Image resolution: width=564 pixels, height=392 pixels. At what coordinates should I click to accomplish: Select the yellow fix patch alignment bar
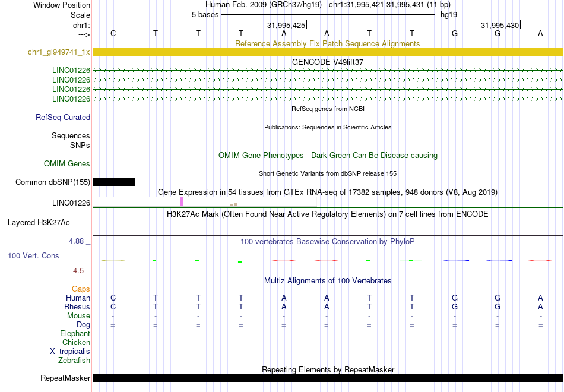(328, 52)
